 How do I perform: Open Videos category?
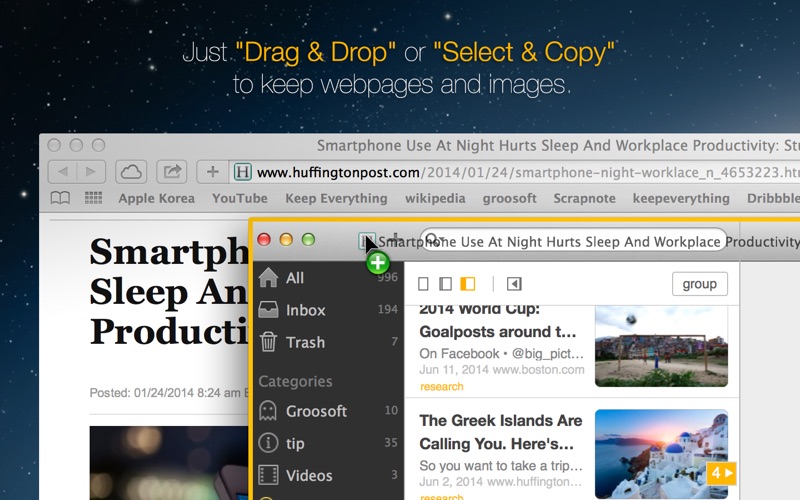(328, 475)
